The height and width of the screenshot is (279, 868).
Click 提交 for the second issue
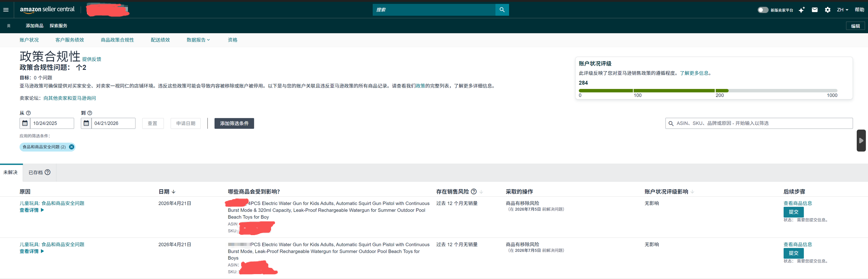coord(793,253)
